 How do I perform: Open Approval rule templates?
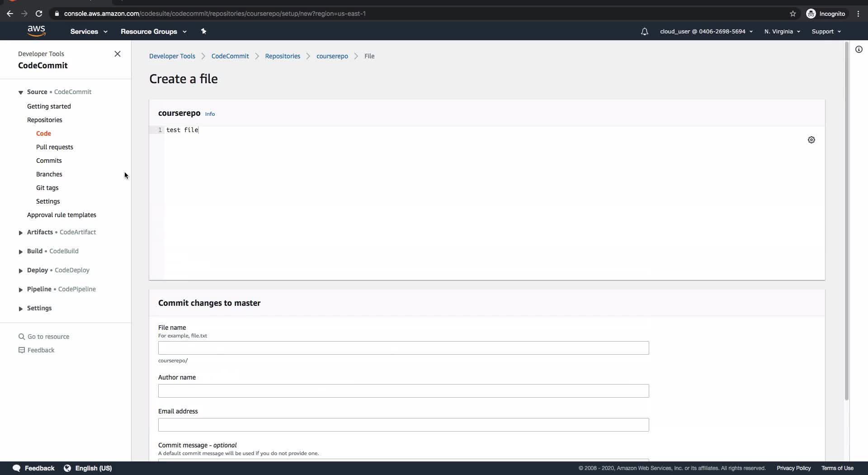pos(61,215)
